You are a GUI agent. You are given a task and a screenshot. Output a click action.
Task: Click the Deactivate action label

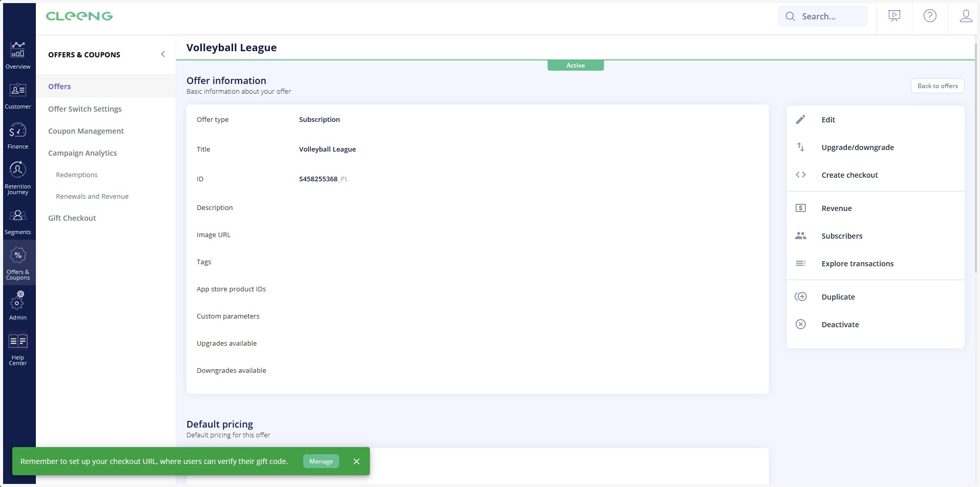(x=840, y=325)
